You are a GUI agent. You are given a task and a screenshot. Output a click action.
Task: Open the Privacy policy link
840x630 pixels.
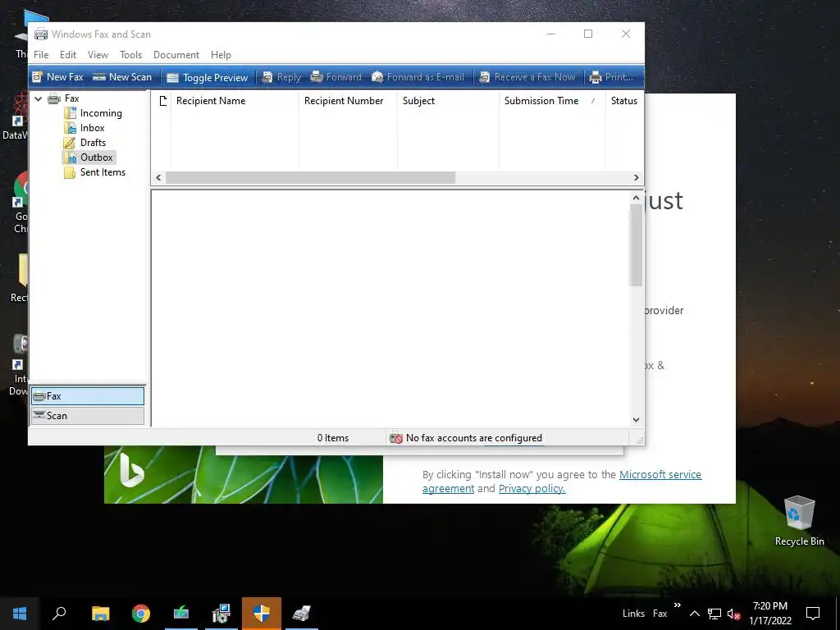coord(532,489)
